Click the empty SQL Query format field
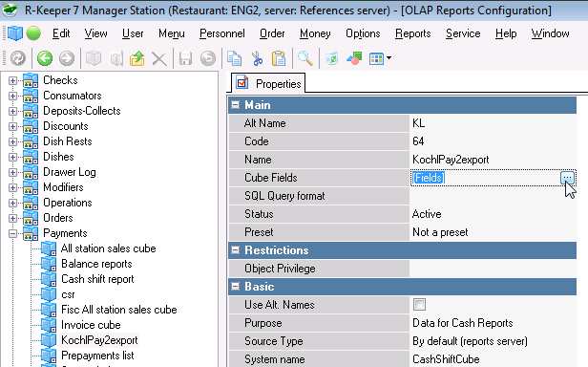Viewport: 588px width, 367px height. point(493,196)
